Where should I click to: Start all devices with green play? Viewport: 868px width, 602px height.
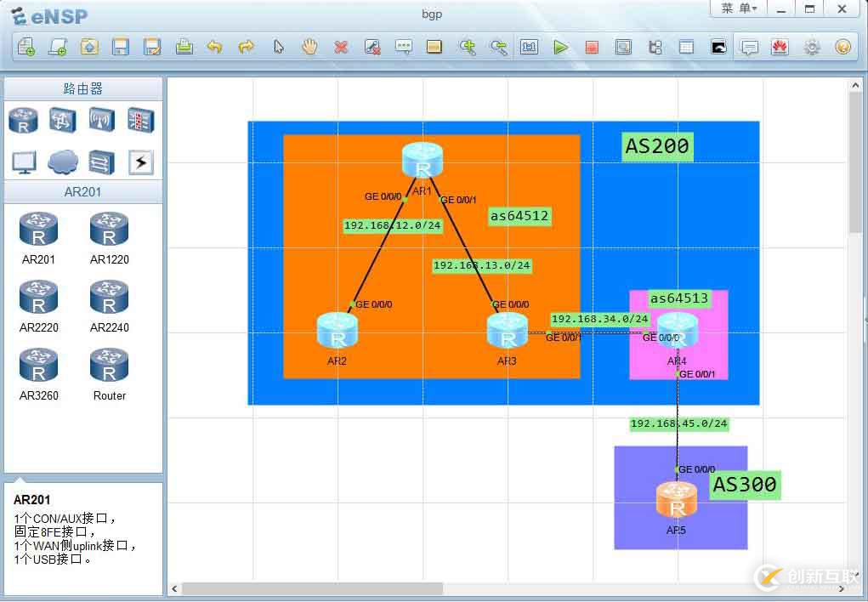click(561, 47)
